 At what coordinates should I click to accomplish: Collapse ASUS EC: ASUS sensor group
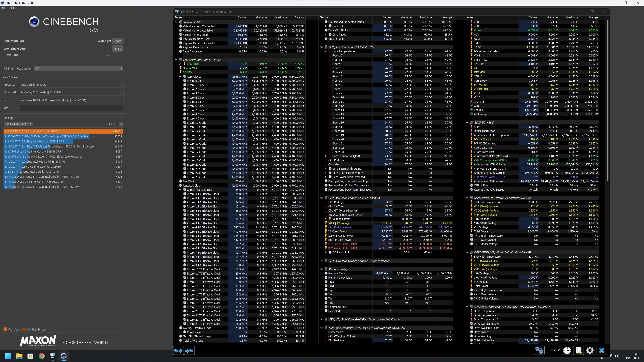pyautogui.click(x=467, y=123)
